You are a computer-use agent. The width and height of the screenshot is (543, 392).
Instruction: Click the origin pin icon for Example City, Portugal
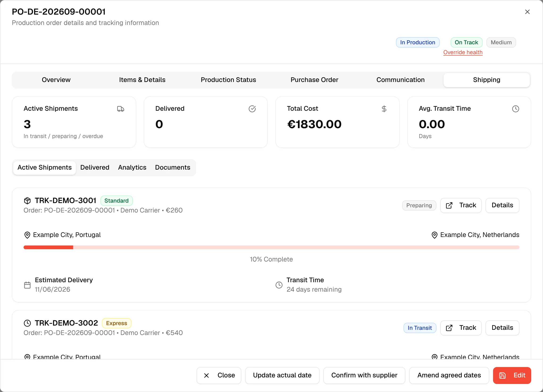coord(27,235)
